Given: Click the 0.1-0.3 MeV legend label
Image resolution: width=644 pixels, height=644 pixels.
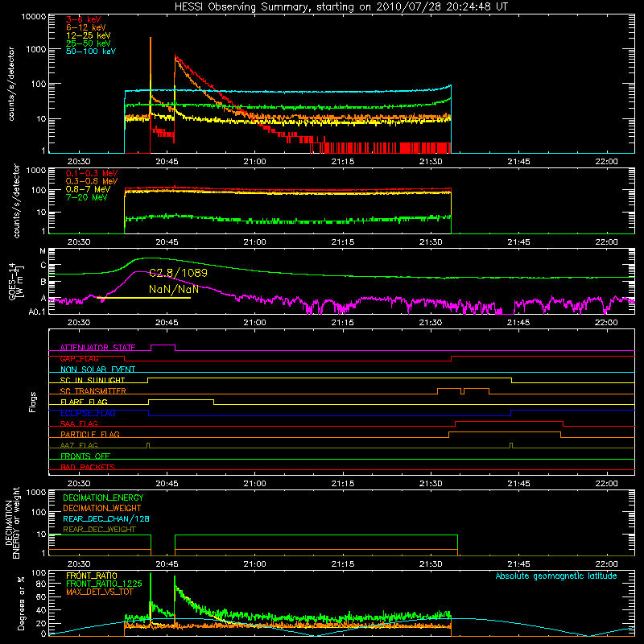Looking at the screenshot, I should coord(92,173).
